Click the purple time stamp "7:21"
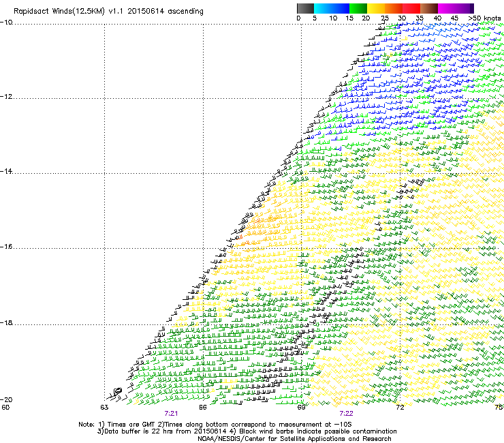This screenshot has width=504, height=443. click(x=171, y=414)
